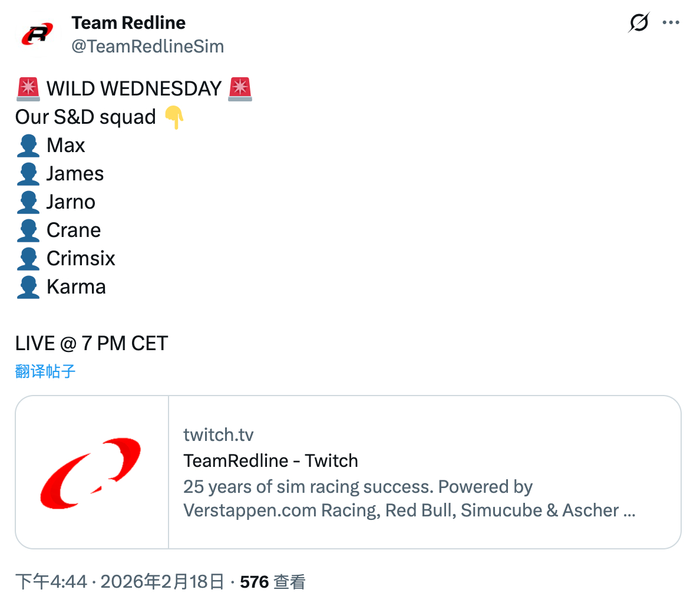Click the silhouette icon beside Max
The height and width of the screenshot is (606, 700).
[28, 146]
